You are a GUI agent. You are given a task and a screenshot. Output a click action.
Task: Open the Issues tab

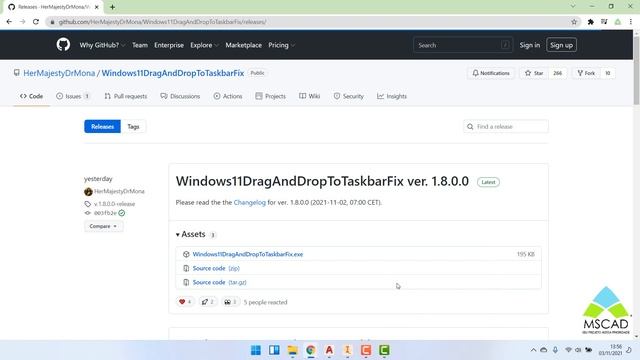point(73,96)
